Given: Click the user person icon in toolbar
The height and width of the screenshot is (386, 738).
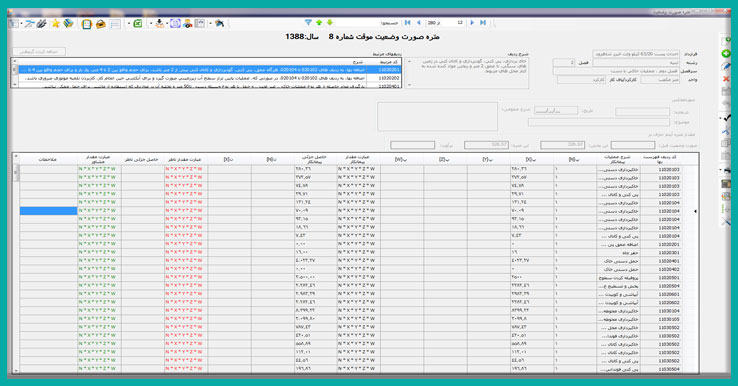Looking at the screenshot, I should 187,23.
